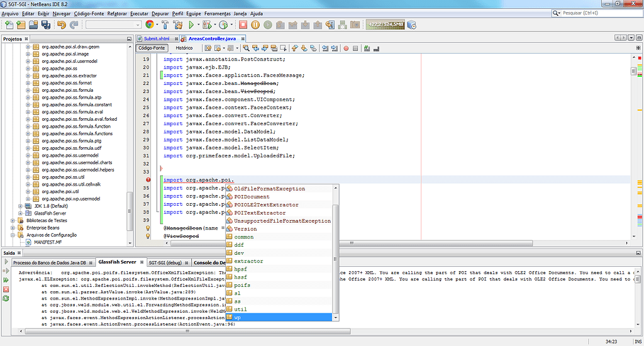Click into the Pesquisar search field
The image size is (644, 346).
click(597, 13)
